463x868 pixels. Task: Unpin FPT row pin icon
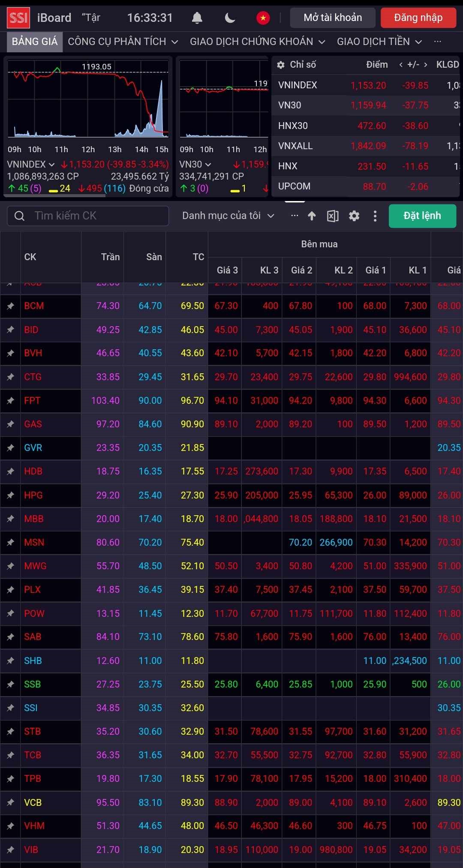[10, 400]
